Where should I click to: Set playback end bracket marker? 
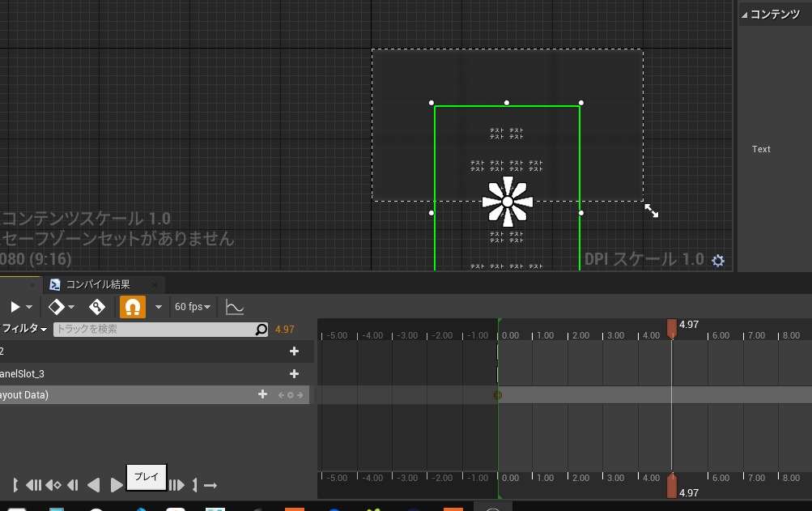[x=195, y=486]
